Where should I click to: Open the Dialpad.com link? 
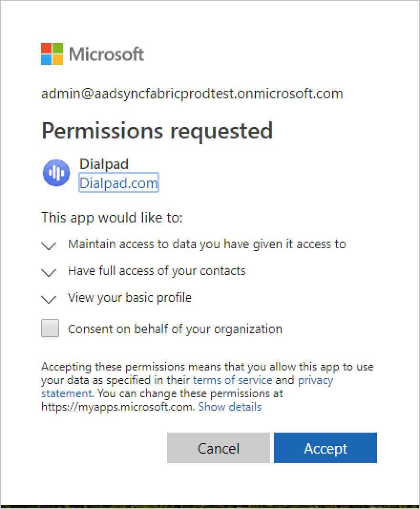pyautogui.click(x=118, y=183)
